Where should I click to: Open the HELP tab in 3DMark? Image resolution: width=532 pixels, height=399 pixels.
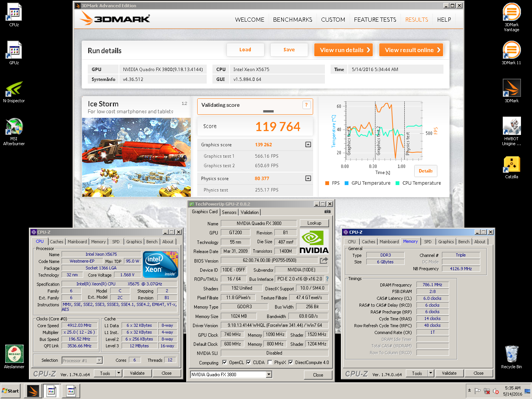pos(444,19)
